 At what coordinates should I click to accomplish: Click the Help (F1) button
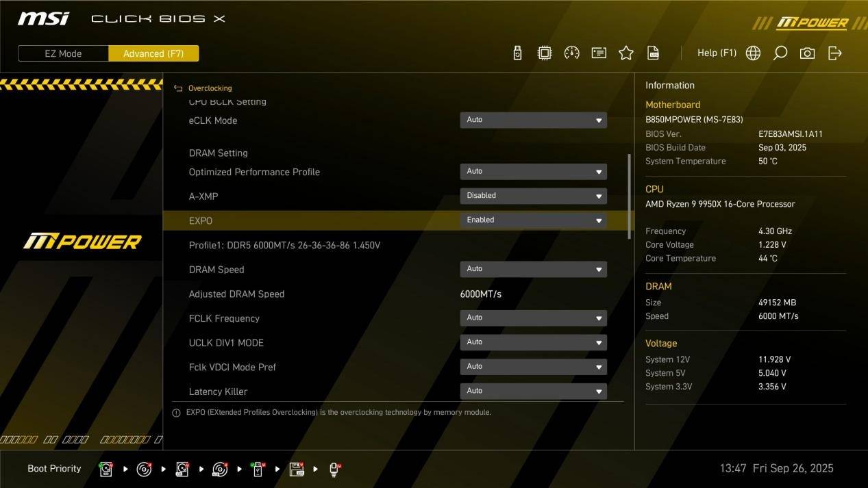click(717, 53)
